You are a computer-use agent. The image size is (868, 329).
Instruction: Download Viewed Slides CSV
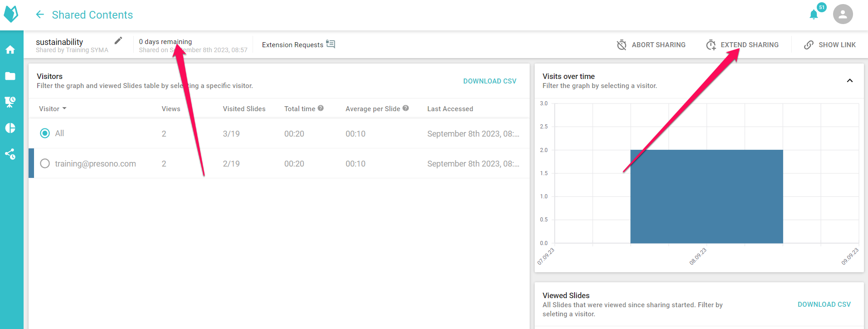824,304
